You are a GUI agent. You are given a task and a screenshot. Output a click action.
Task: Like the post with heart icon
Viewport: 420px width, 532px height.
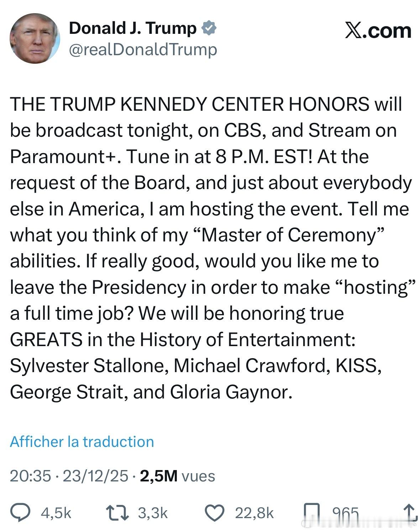215,513
